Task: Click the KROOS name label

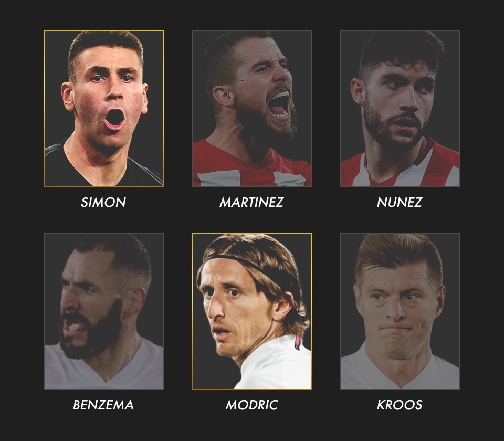Action: [400, 405]
